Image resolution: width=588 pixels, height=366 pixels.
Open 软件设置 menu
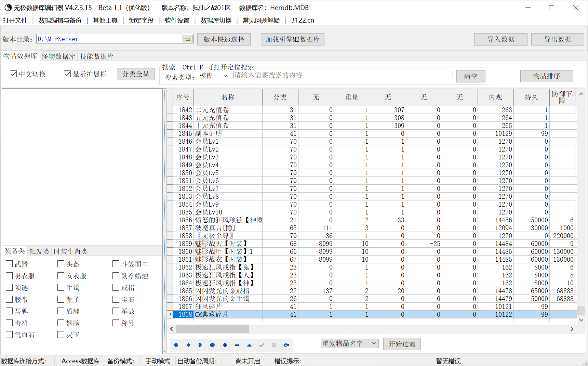pos(177,20)
